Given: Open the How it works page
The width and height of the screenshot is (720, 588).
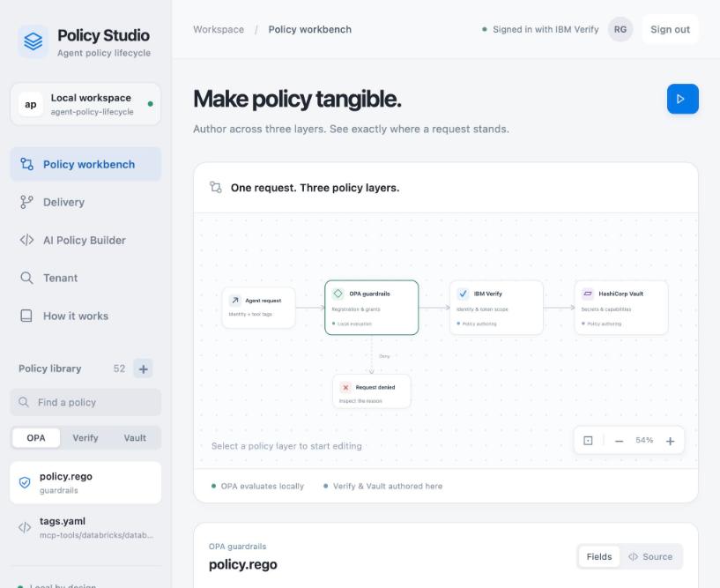Looking at the screenshot, I should click(85, 316).
